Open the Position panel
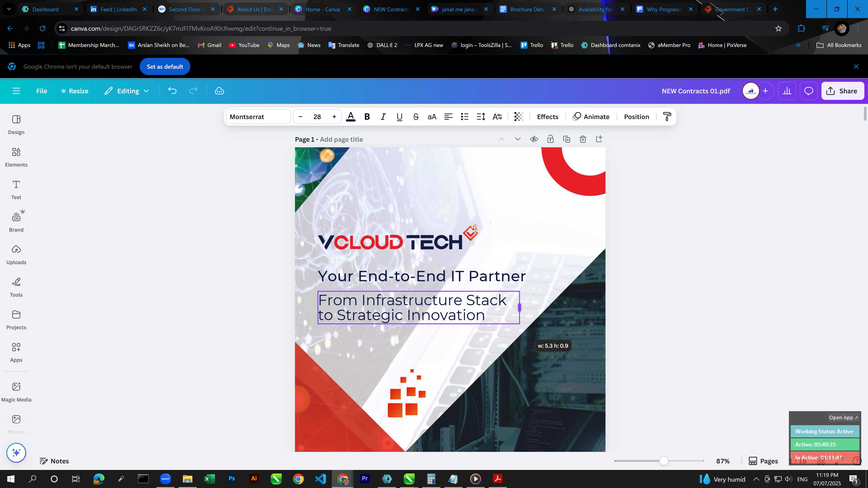The image size is (868, 488). click(637, 117)
